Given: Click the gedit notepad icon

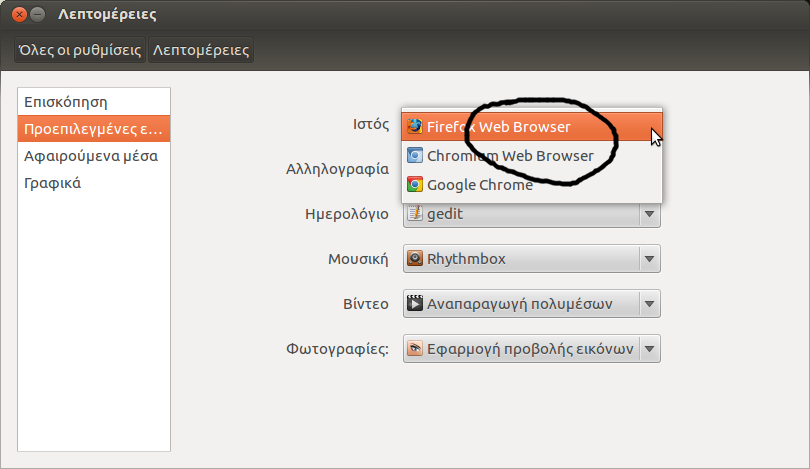Looking at the screenshot, I should click(414, 212).
